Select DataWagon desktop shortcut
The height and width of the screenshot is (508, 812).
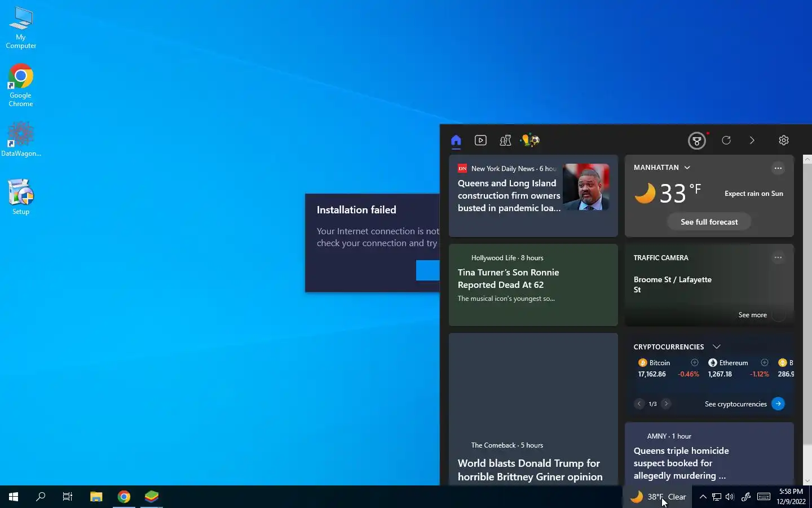pos(21,139)
